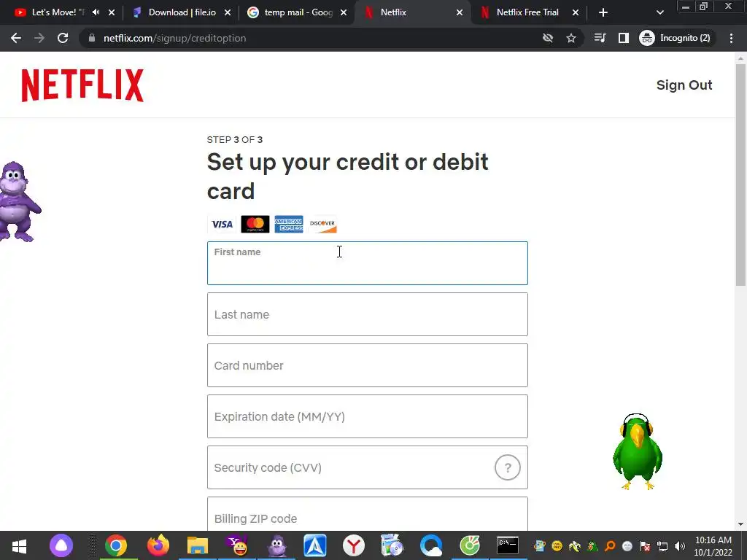747x560 pixels.
Task: View site info via the lock icon
Action: click(x=92, y=38)
